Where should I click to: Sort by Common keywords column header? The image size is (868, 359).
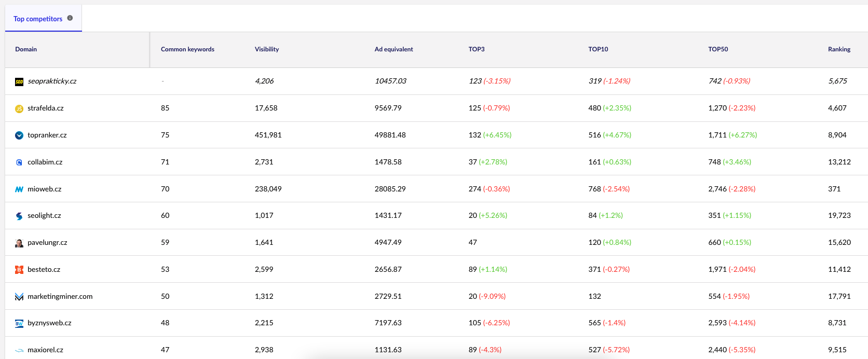tap(187, 49)
